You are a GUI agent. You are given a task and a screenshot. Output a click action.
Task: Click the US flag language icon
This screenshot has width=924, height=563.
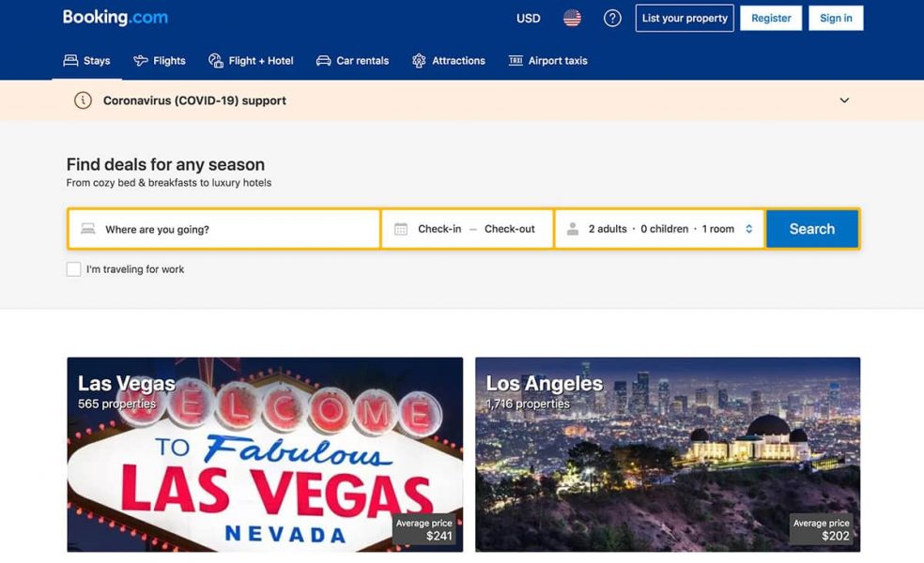pyautogui.click(x=572, y=18)
